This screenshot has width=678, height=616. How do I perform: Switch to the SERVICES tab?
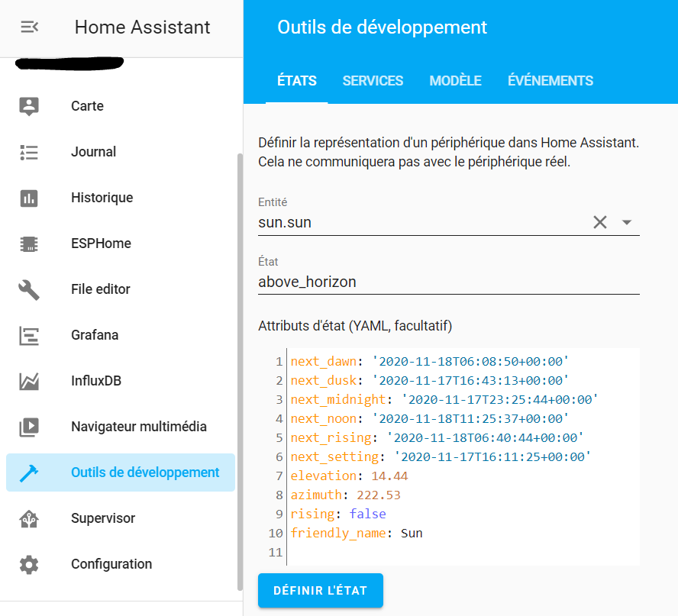coord(373,81)
